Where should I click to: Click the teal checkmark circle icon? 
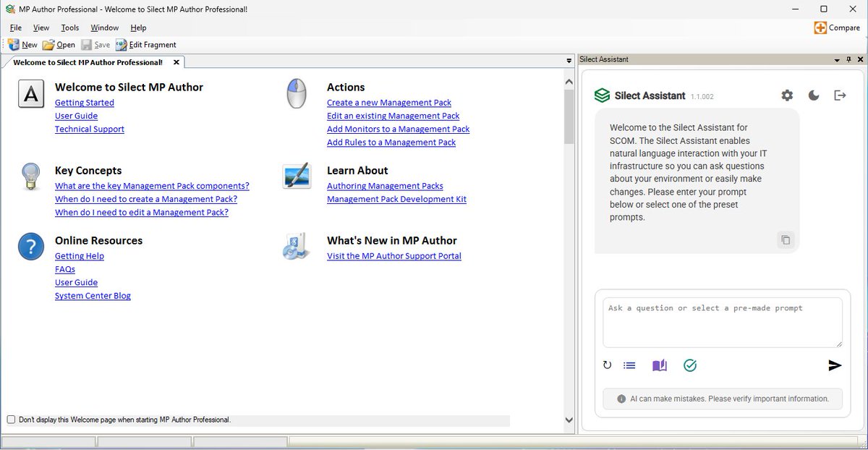[690, 365]
